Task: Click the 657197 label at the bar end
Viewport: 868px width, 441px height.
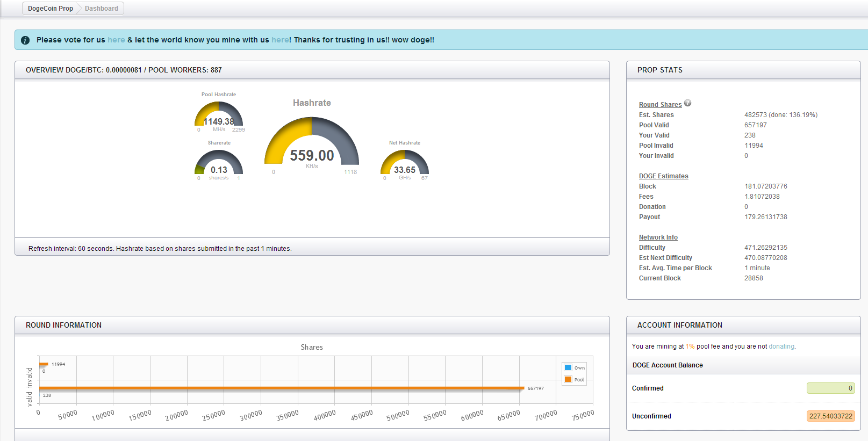Action: (536, 388)
